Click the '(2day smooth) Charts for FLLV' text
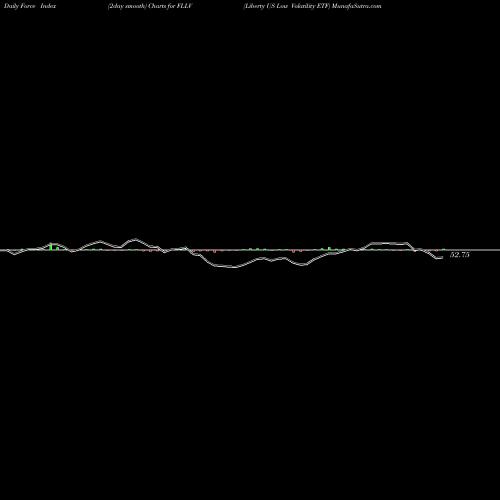 pos(150,6)
